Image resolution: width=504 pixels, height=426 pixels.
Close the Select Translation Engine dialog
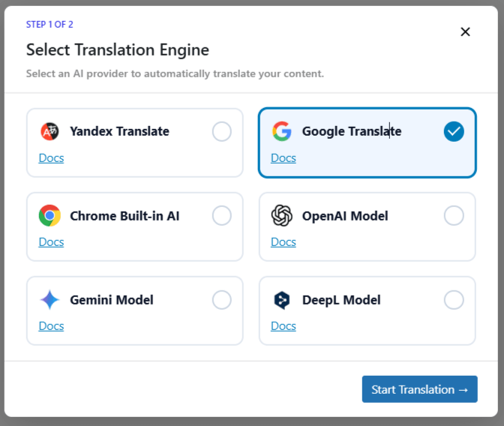465,31
